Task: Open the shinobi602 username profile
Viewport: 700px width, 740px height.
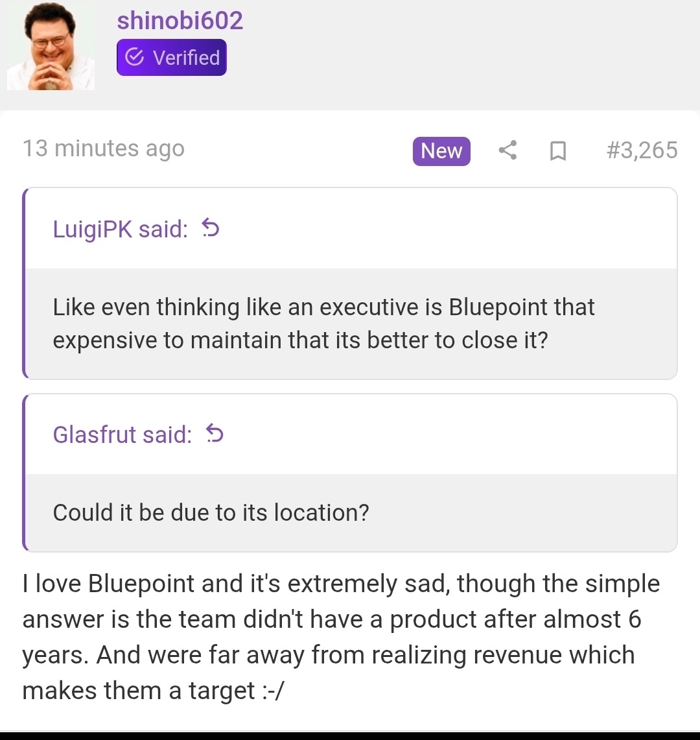Action: pyautogui.click(x=180, y=21)
